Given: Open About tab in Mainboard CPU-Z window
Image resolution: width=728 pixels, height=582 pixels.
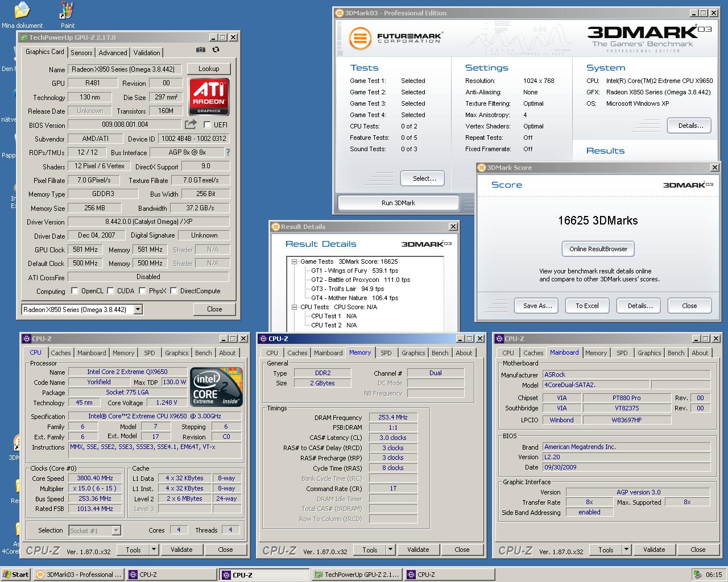Looking at the screenshot, I should [700, 353].
